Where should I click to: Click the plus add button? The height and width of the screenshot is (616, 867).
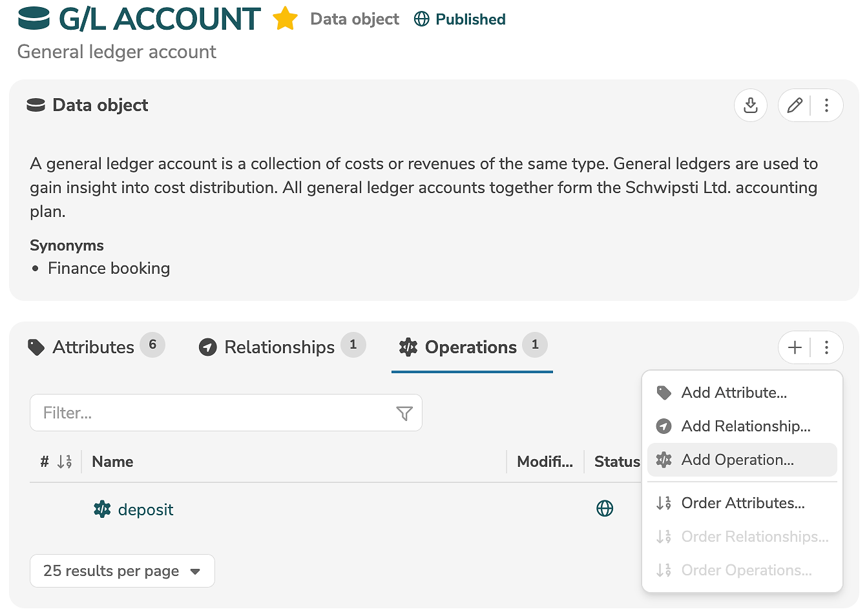[795, 347]
